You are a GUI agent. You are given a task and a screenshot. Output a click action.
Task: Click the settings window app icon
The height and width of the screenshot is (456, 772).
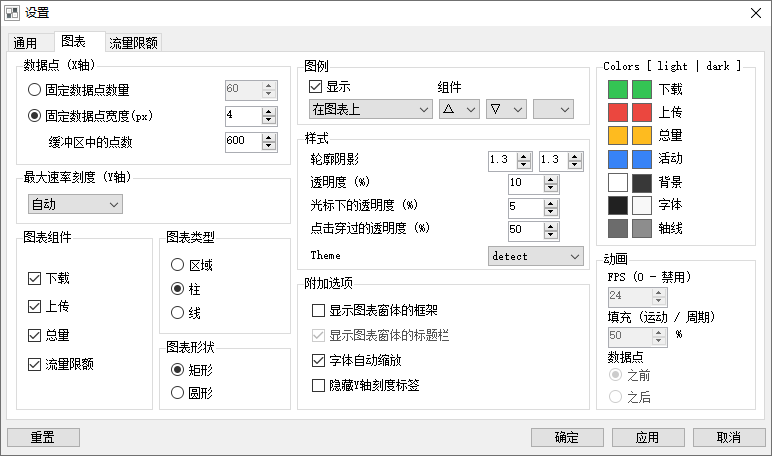[12, 13]
